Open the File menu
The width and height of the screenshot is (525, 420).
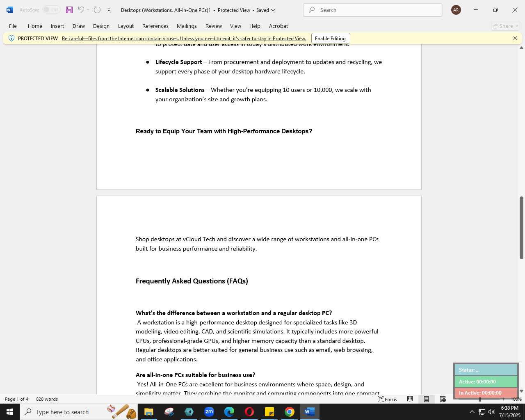(13, 26)
